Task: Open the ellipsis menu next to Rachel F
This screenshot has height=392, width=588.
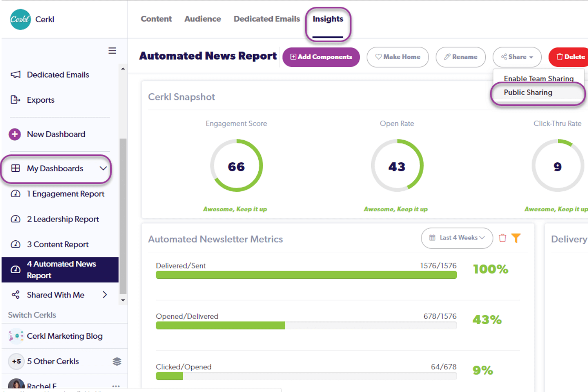Action: click(x=116, y=386)
